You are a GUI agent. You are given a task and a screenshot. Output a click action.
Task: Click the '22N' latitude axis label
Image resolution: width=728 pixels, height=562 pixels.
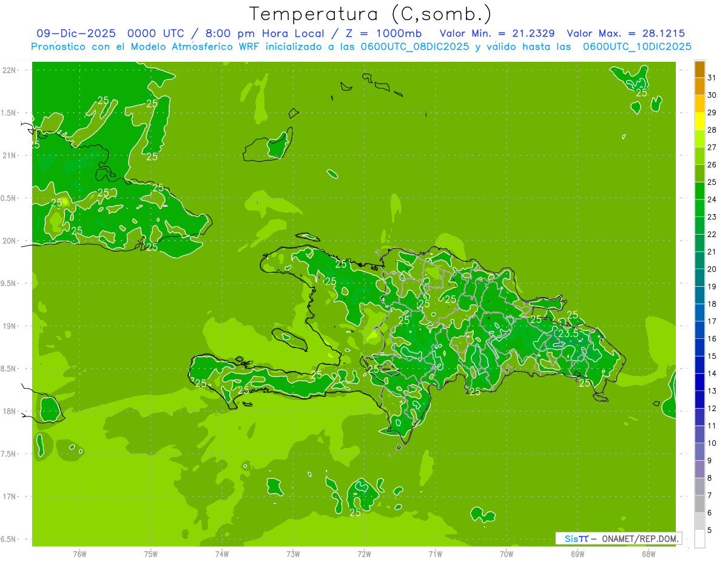click(x=9, y=70)
